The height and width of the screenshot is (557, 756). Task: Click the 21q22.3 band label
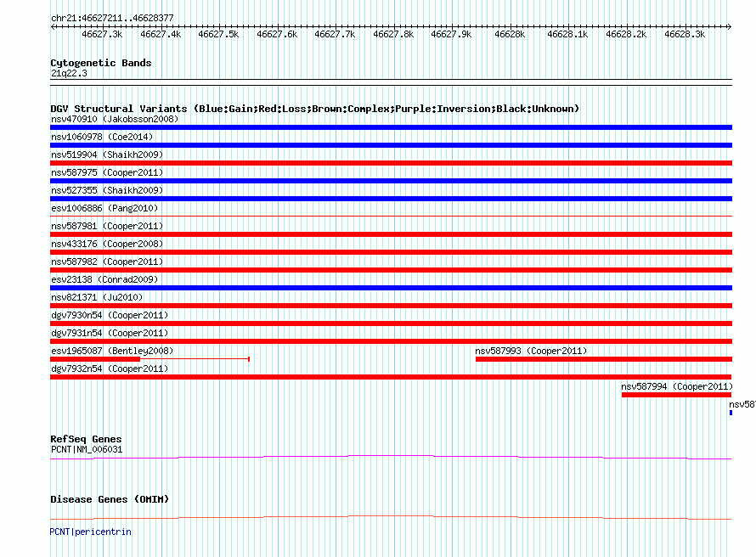pos(69,73)
